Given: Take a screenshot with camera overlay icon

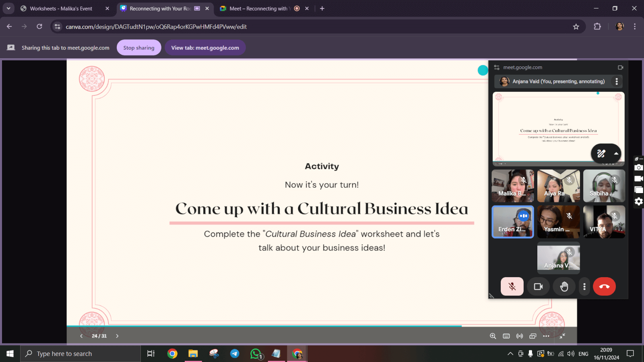Looking at the screenshot, I should coord(639,168).
